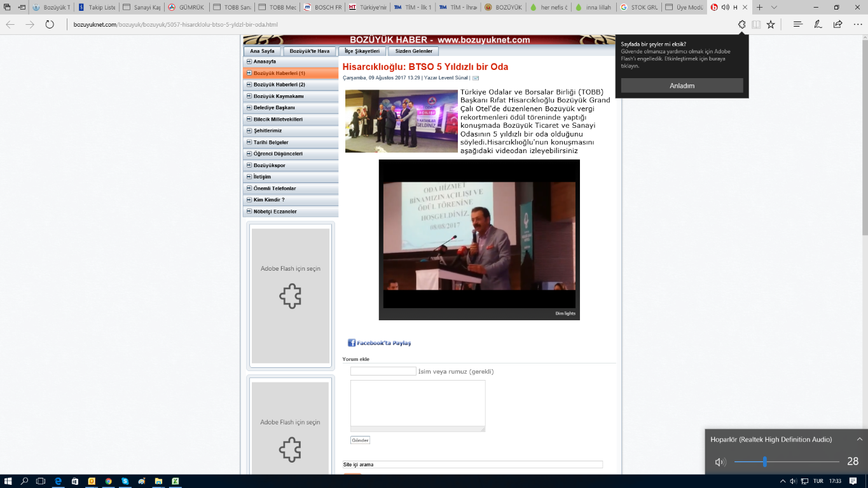The width and height of the screenshot is (868, 488).
Task: Open İletişim sidebar item
Action: [291, 177]
